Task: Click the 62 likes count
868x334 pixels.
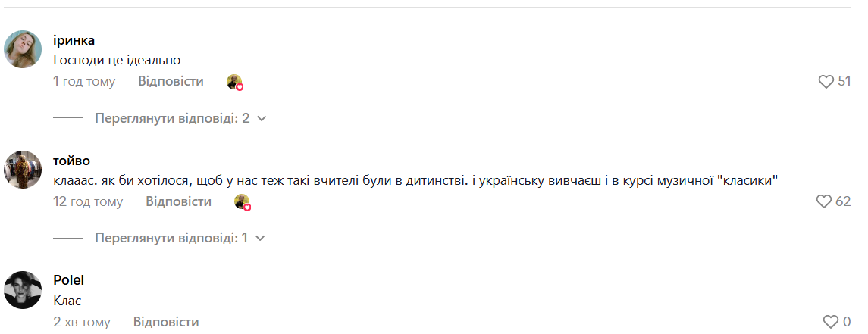Action: [x=843, y=201]
